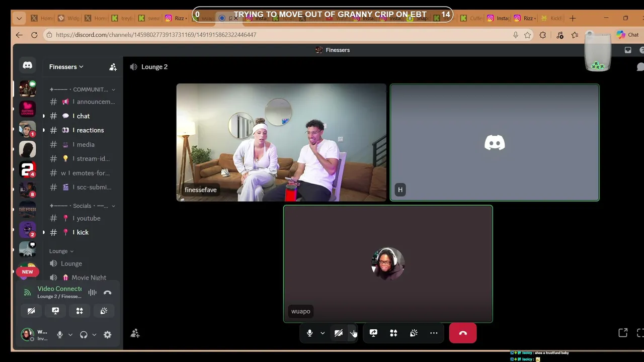Launch an activity from the voice panel

click(79, 311)
